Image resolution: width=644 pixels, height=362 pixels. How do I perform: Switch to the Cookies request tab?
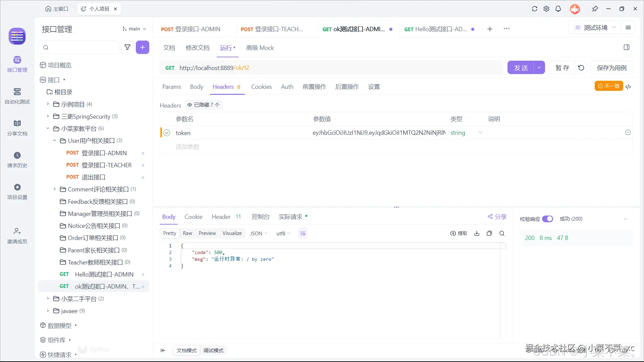click(x=261, y=87)
